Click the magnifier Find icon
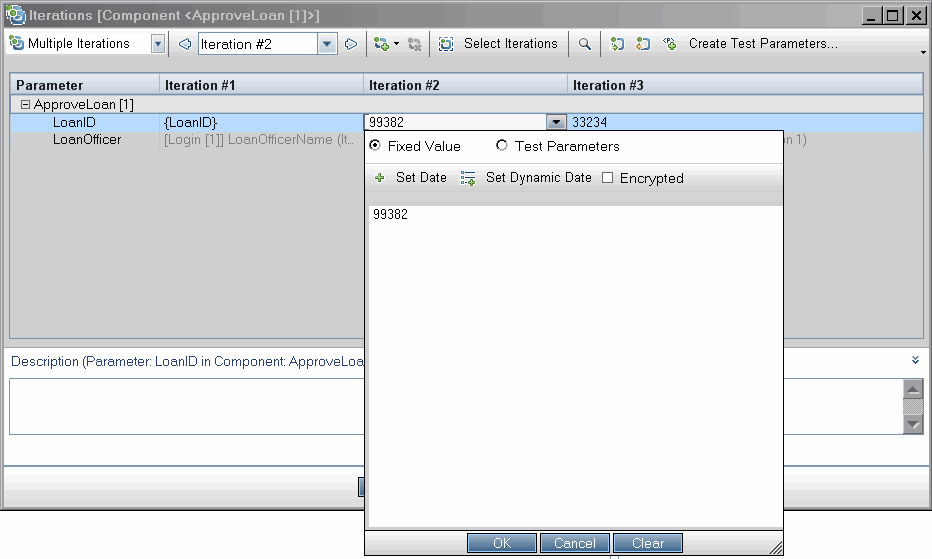932x559 pixels. click(x=585, y=44)
